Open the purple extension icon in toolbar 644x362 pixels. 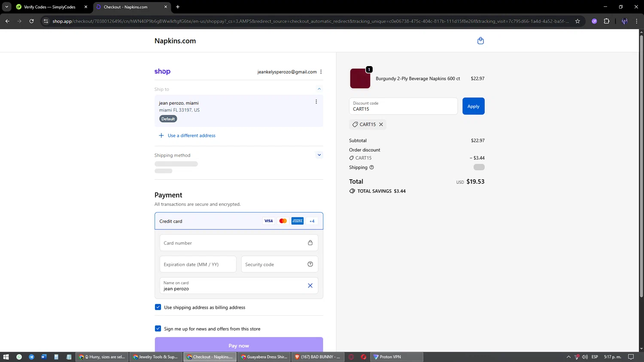pos(594,21)
